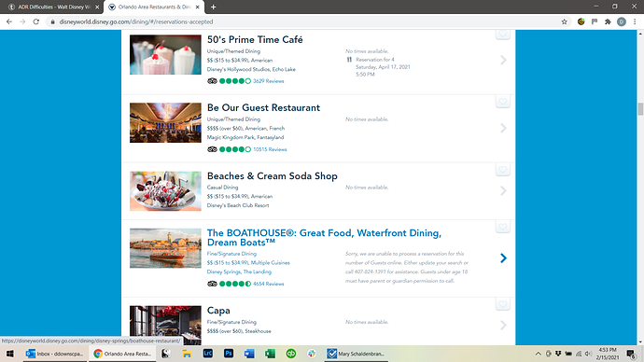Click the reservation fork-and-knife icon
This screenshot has height=362, width=644.
click(349, 60)
